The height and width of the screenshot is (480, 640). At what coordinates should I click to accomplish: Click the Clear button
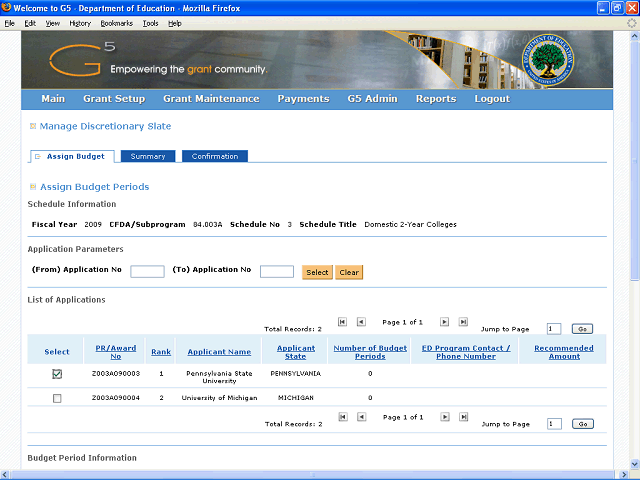(x=349, y=272)
